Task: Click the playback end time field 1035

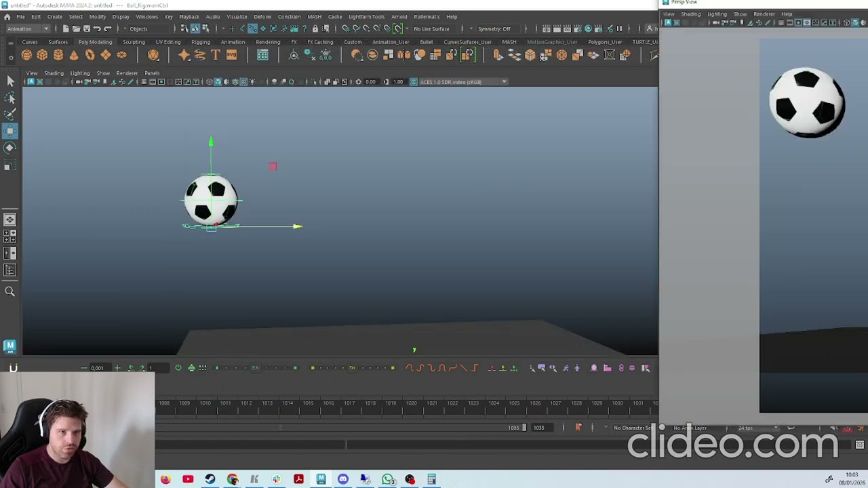Action: (x=542, y=428)
